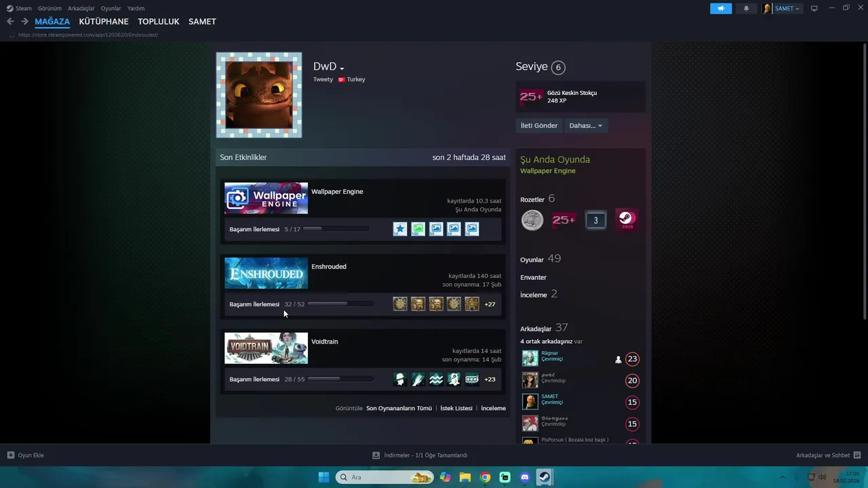Open Windows Start button
The width and height of the screenshot is (868, 488).
[x=323, y=477]
